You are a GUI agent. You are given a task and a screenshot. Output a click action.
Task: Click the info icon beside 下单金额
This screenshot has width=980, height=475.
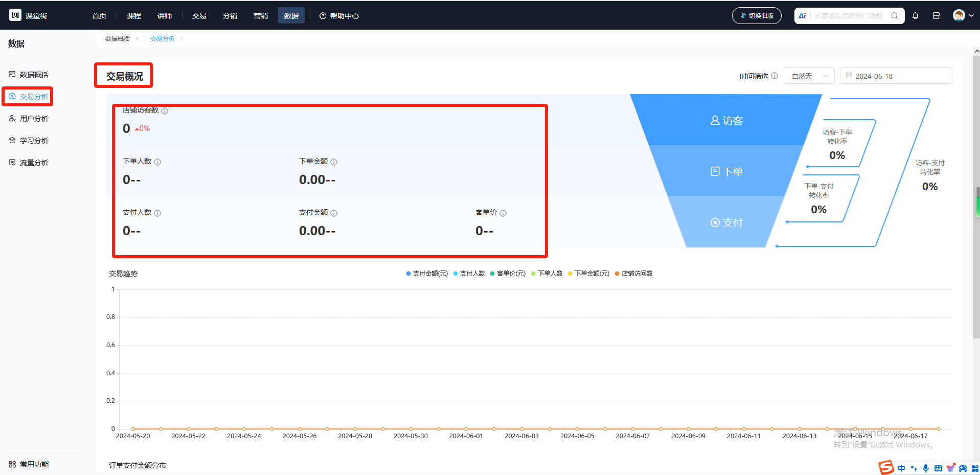334,162
